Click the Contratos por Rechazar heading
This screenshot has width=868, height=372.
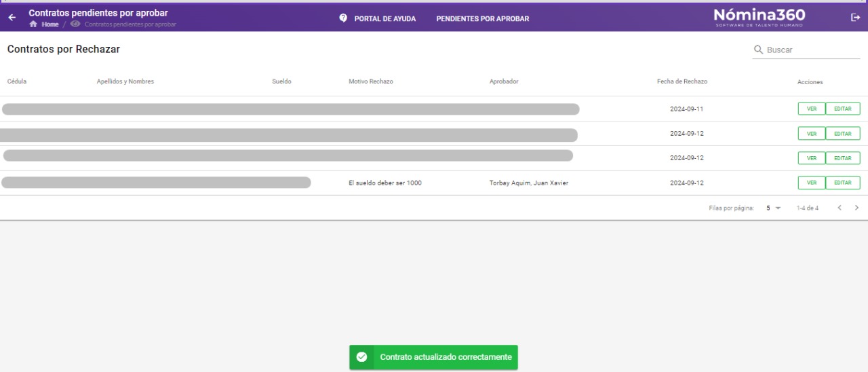pyautogui.click(x=64, y=50)
